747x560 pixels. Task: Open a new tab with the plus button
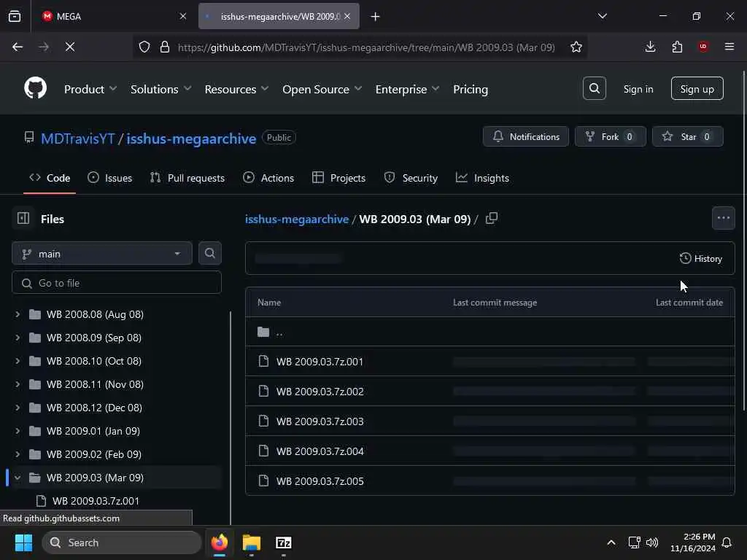(x=375, y=17)
